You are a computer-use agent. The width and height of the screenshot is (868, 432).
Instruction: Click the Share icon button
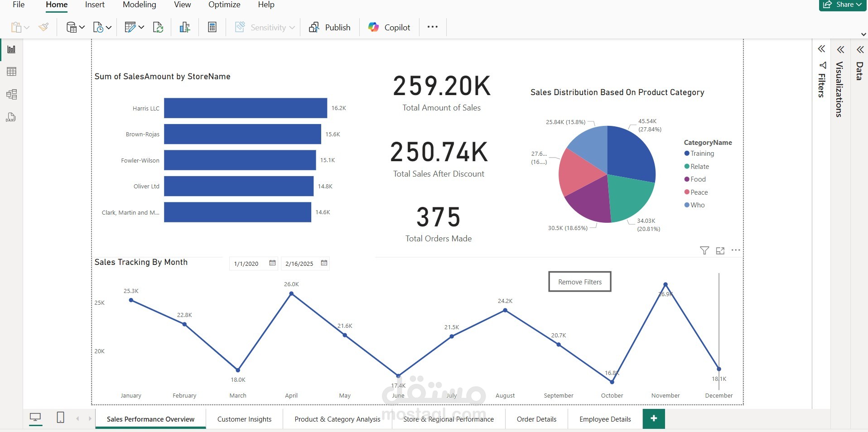(x=828, y=5)
